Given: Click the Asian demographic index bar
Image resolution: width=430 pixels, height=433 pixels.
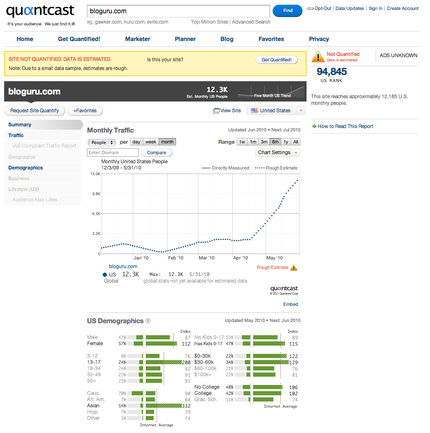Looking at the screenshot, I should [164, 406].
